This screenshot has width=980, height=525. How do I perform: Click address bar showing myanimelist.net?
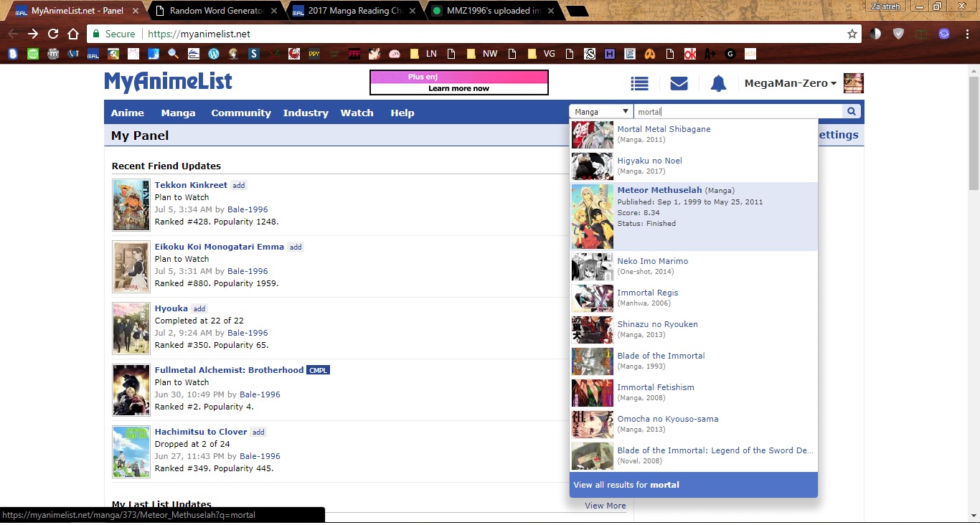[x=473, y=34]
